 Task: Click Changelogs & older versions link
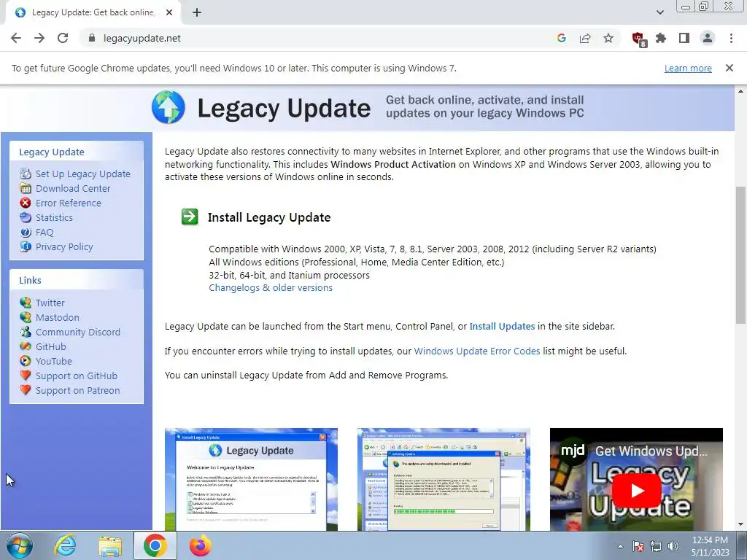271,287
